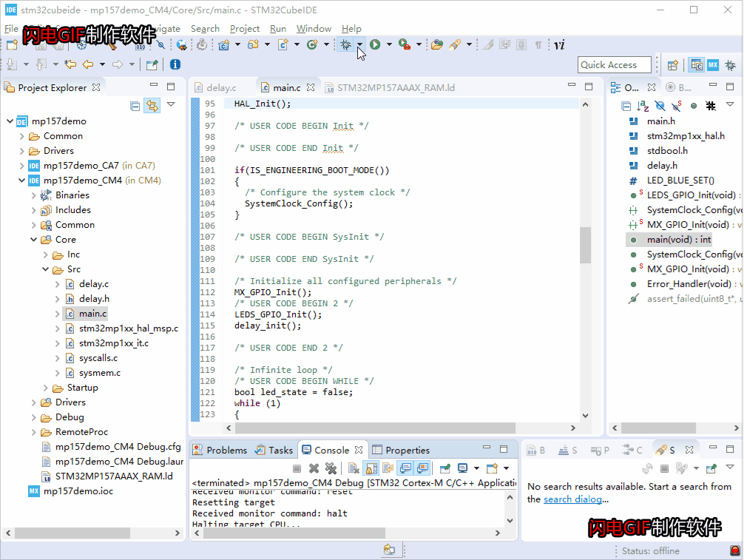Switch to the Problems tab

point(221,450)
